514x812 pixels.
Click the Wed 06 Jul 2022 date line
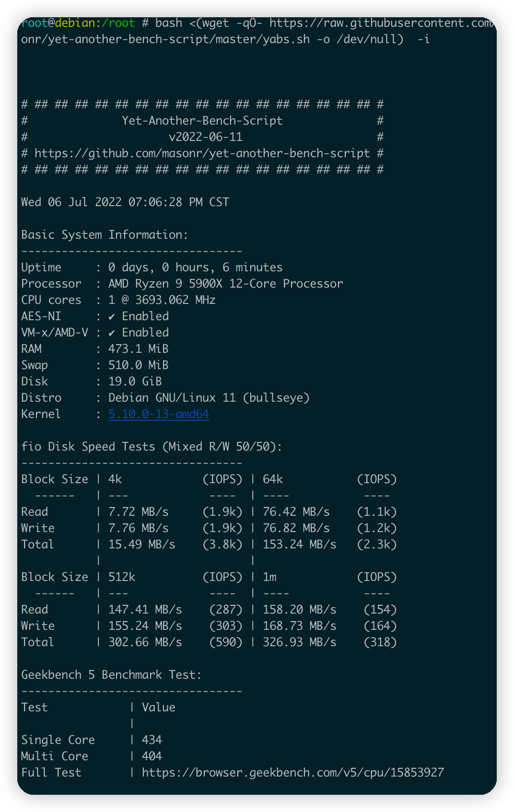125,202
